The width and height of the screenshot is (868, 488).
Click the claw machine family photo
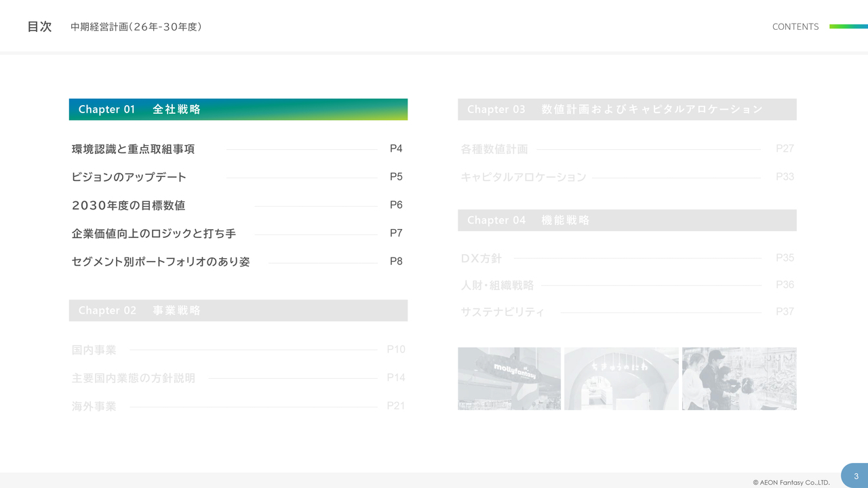point(739,378)
